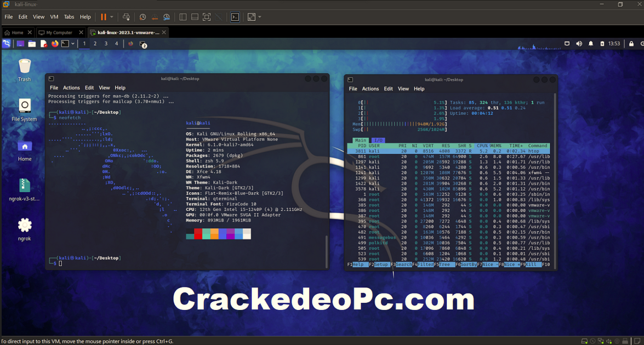This screenshot has width=644, height=345.
Task: Click the battery power manager icon
Action: point(602,43)
